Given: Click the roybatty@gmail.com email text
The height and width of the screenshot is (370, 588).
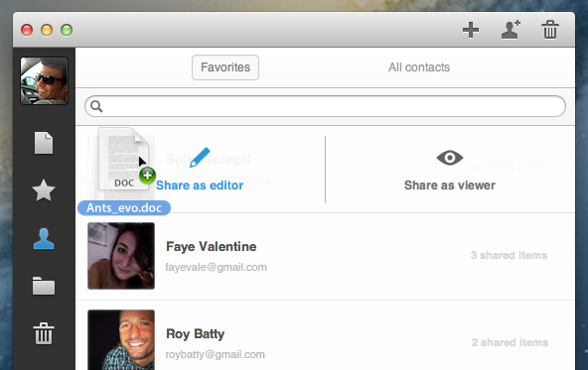Looking at the screenshot, I should [216, 354].
